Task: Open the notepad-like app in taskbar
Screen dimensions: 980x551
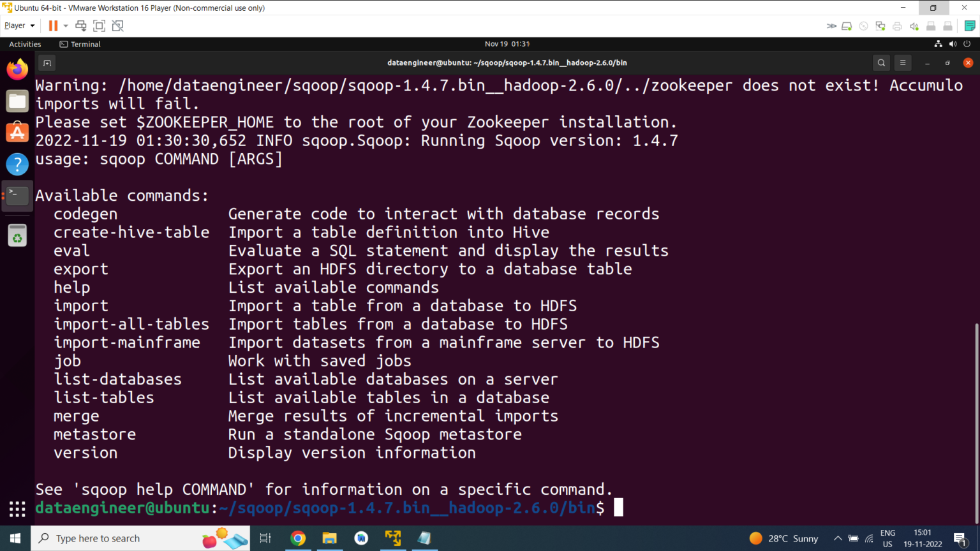Action: point(424,538)
